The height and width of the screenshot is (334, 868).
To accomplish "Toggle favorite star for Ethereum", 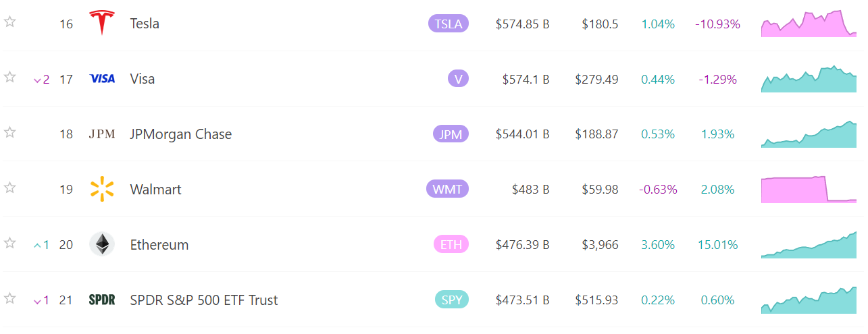I will (9, 243).
